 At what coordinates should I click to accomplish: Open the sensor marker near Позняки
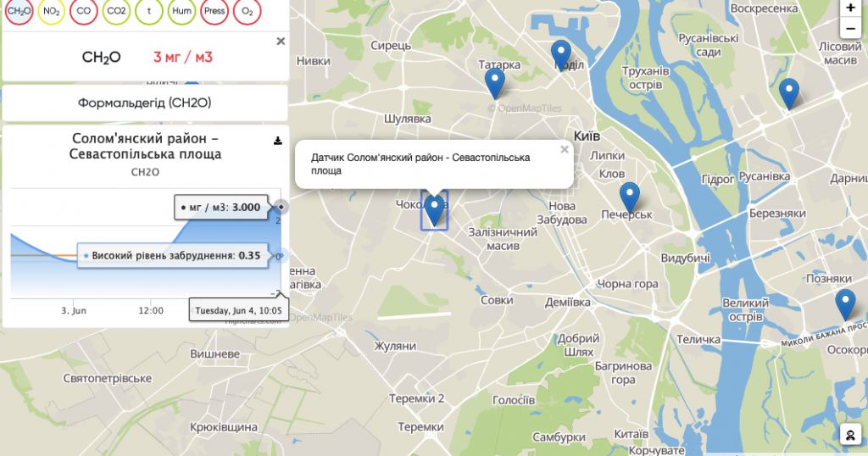844,303
